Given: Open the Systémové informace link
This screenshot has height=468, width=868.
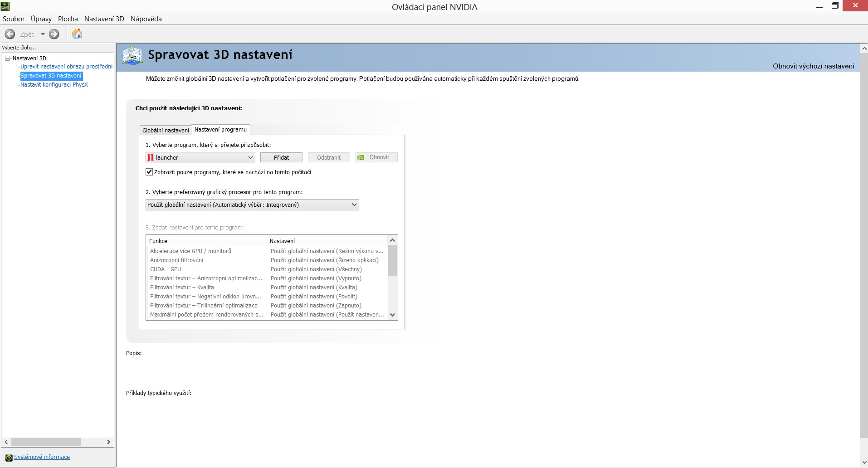Looking at the screenshot, I should [42, 457].
